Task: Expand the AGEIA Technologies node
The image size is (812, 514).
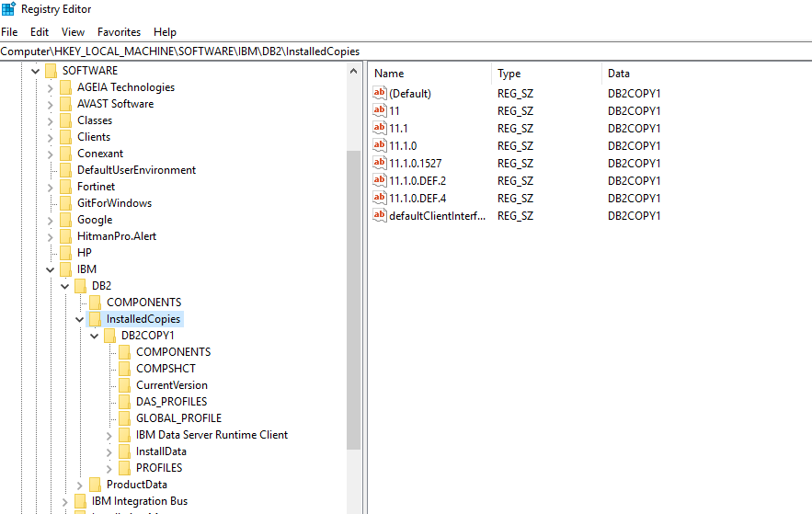Action: pyautogui.click(x=51, y=87)
